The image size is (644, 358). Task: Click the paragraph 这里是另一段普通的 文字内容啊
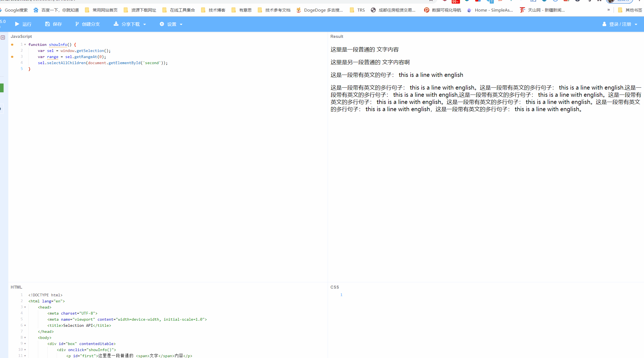tap(370, 62)
